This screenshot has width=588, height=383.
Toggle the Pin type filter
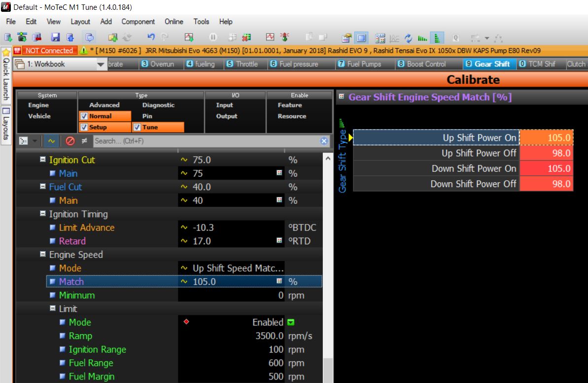click(x=147, y=116)
